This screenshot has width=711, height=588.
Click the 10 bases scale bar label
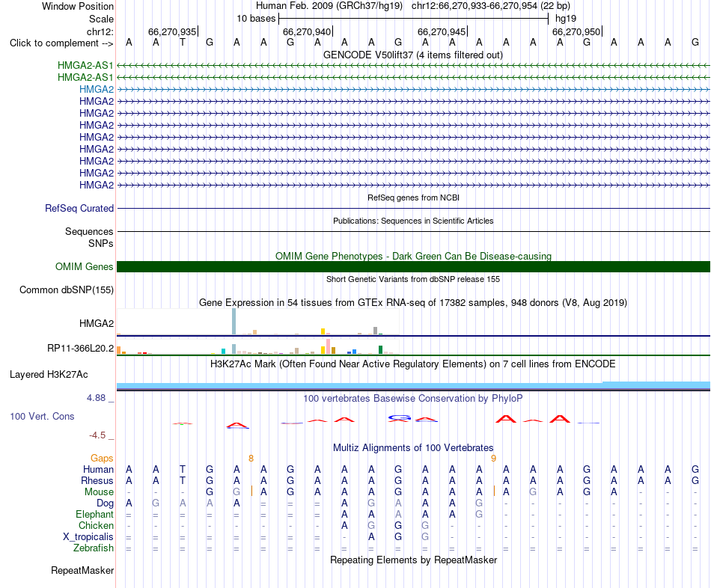(x=256, y=19)
